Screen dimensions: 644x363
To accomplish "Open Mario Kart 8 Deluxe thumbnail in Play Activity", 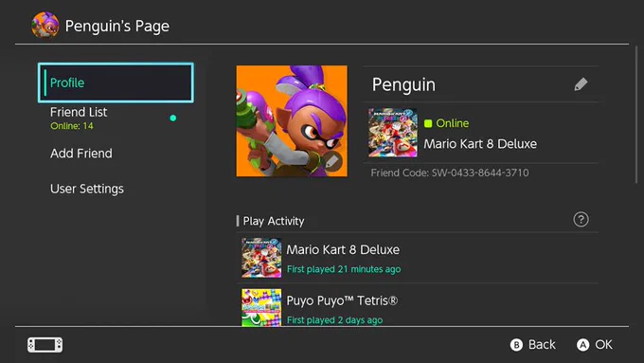I will (x=261, y=258).
